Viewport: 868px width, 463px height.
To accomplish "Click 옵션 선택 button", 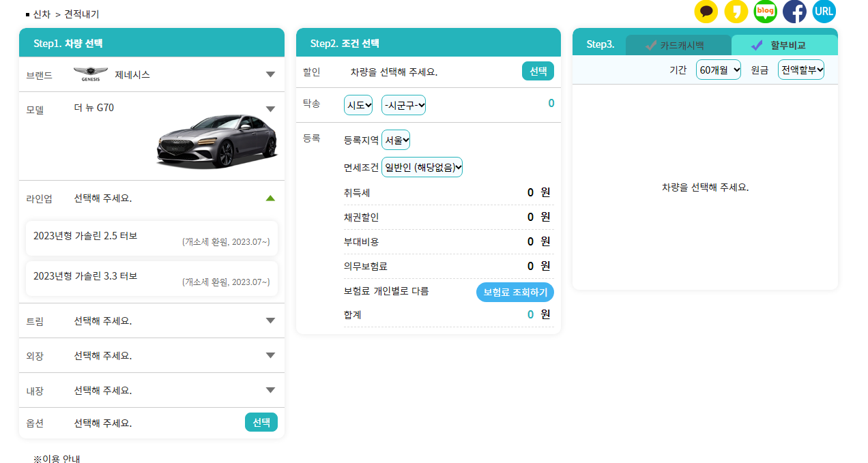I will coord(261,423).
